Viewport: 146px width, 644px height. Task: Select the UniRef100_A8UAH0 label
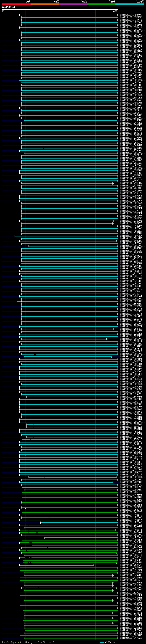pyautogui.click(x=131, y=90)
